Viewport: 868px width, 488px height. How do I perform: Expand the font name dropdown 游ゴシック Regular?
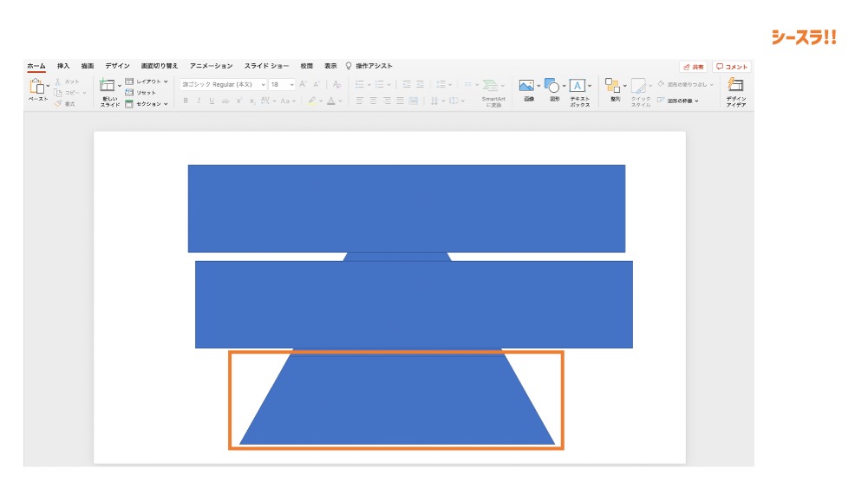[263, 85]
